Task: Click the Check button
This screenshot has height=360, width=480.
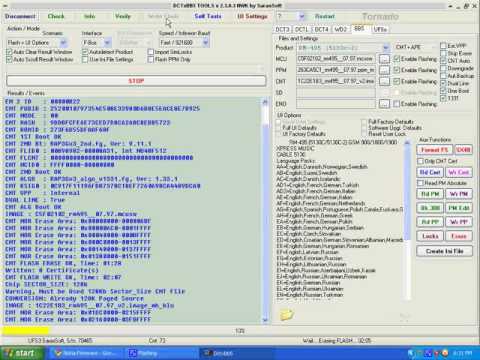Action: click(56, 16)
